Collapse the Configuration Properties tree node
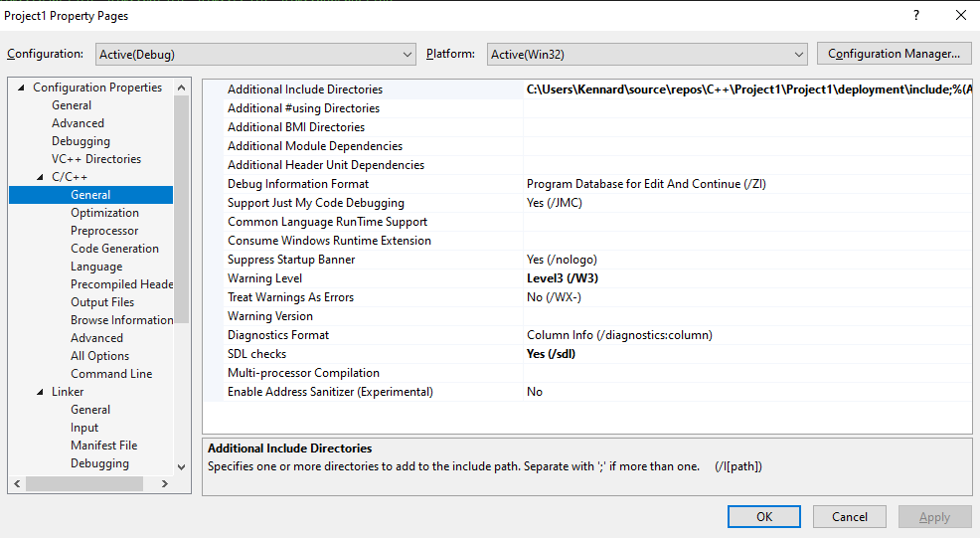Screen dimensions: 980x538 22,88
